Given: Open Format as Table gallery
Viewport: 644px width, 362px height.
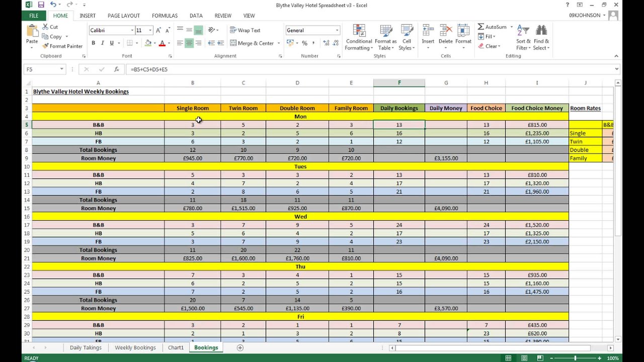Looking at the screenshot, I should pyautogui.click(x=386, y=37).
